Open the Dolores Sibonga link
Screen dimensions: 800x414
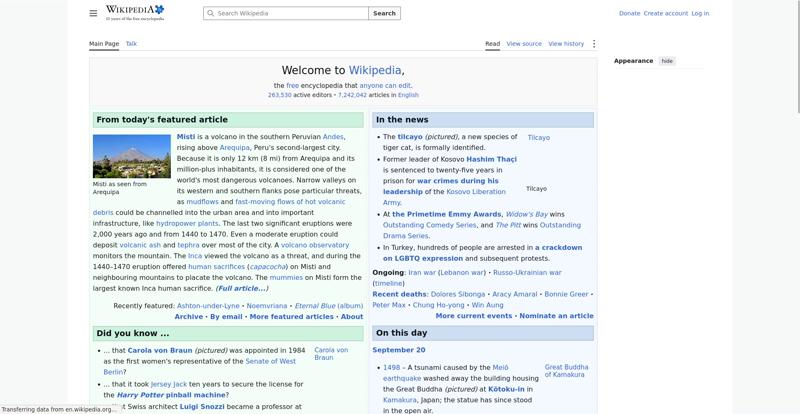point(458,295)
